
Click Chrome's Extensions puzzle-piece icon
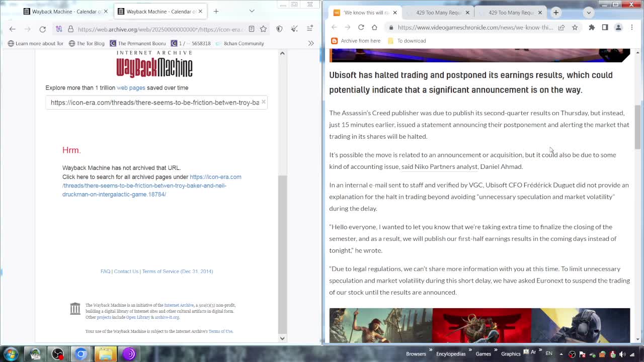[x=592, y=28]
